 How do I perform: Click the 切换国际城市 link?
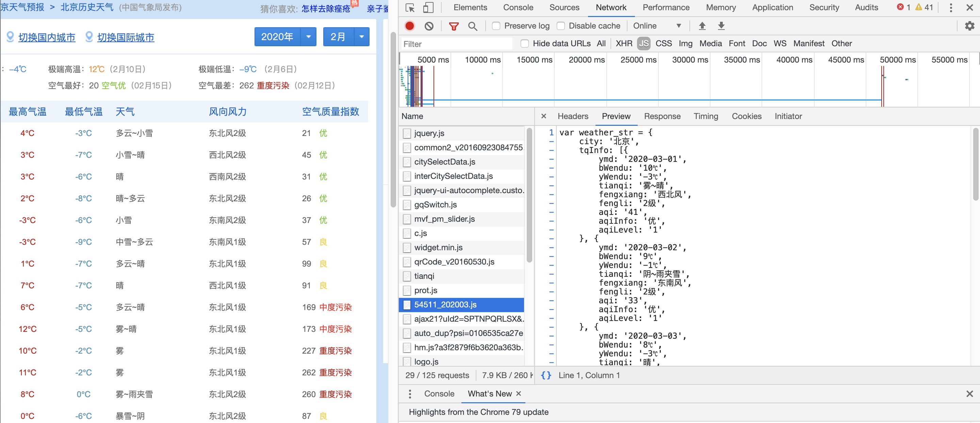click(x=126, y=37)
